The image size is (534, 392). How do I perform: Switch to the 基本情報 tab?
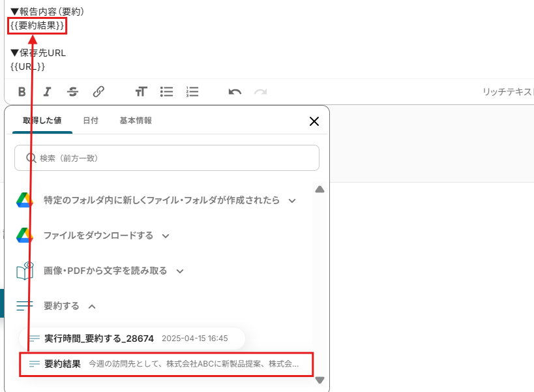pyautogui.click(x=136, y=121)
